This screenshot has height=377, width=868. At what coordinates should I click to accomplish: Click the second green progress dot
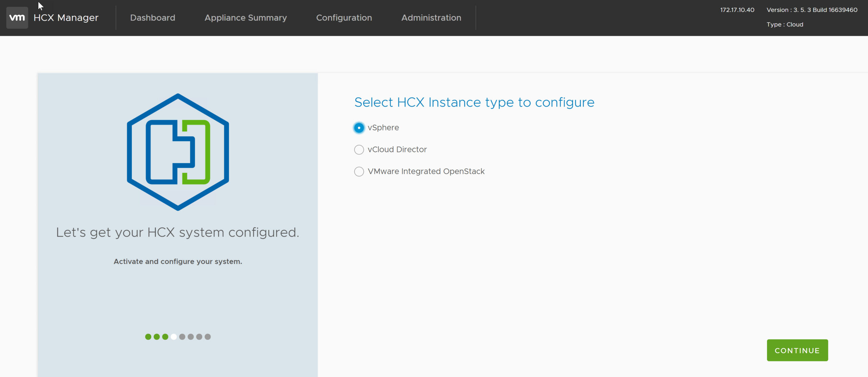pyautogui.click(x=157, y=337)
